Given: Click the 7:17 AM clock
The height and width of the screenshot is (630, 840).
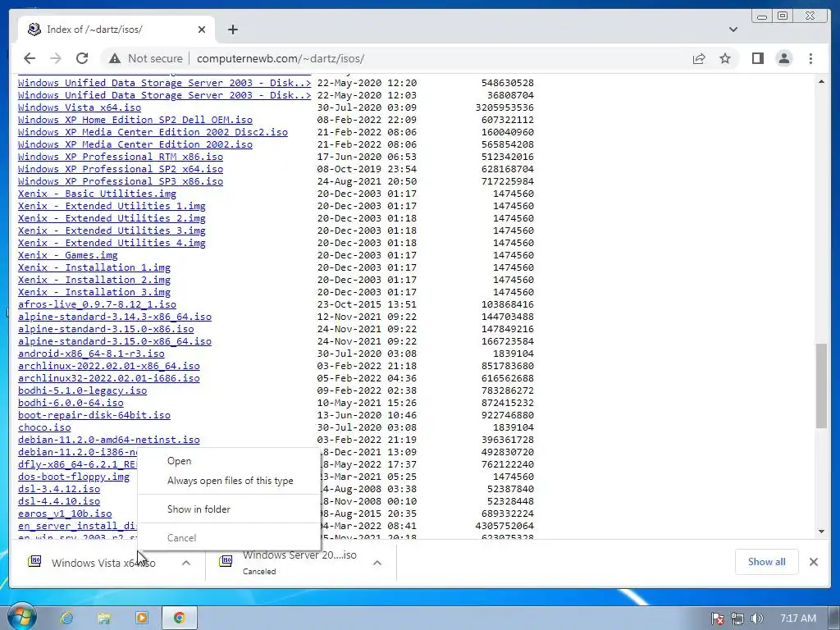Looking at the screenshot, I should [797, 619].
